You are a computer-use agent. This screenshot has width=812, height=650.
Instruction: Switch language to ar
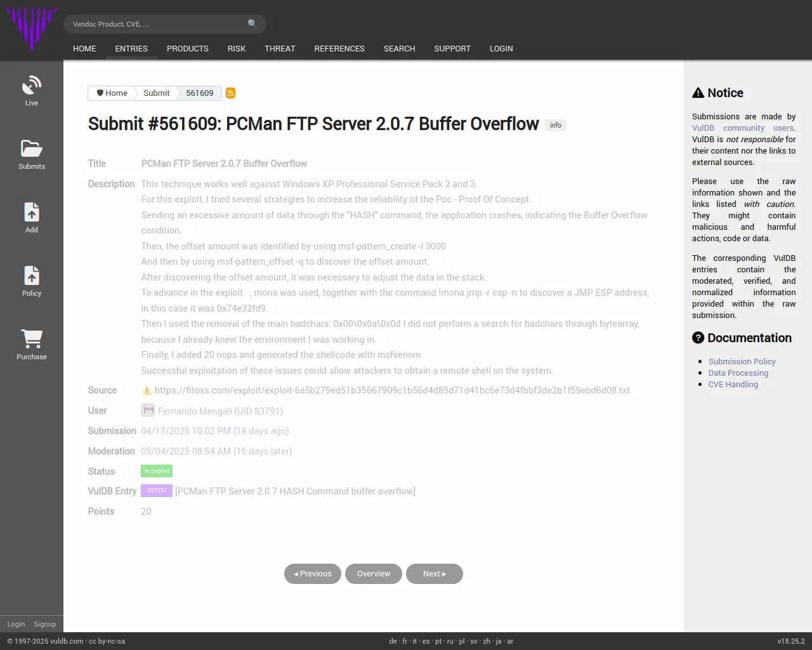point(510,641)
